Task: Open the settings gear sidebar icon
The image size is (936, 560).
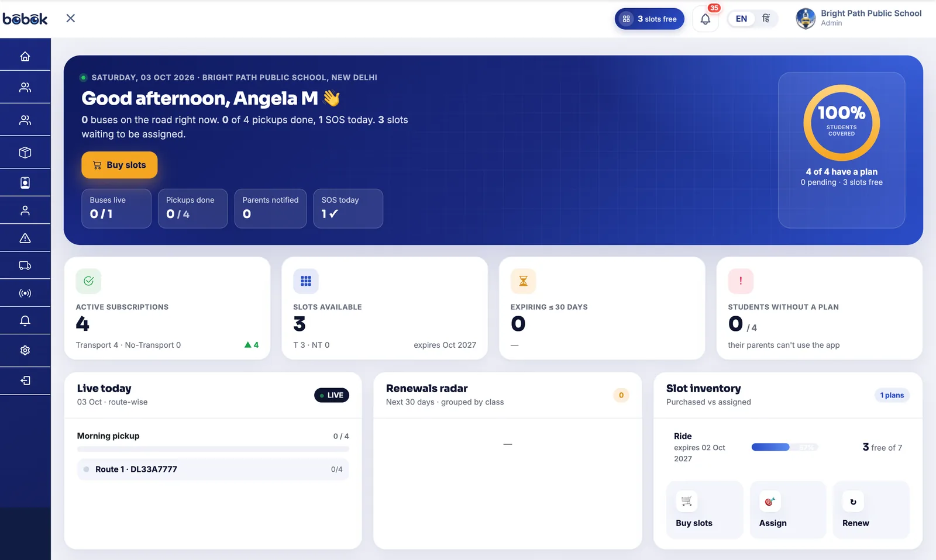Action: click(x=25, y=351)
